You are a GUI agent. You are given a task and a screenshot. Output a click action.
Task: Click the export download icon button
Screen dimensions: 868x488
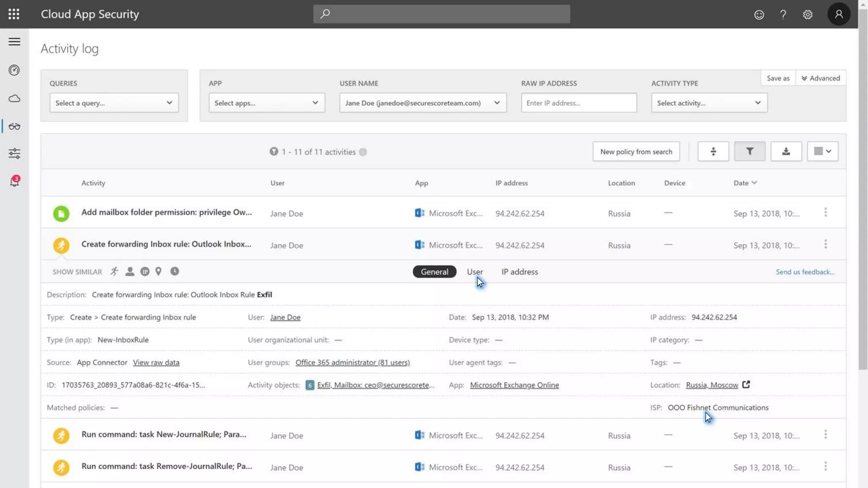coord(786,151)
